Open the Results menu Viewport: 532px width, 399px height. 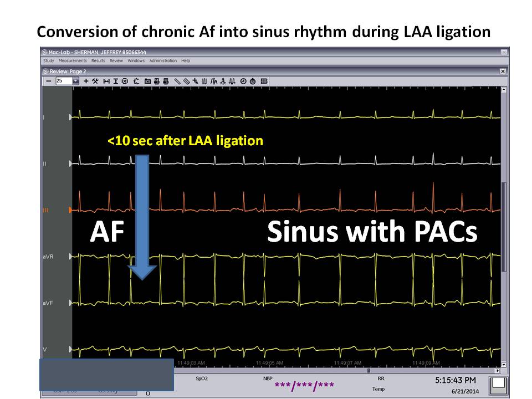pos(98,60)
